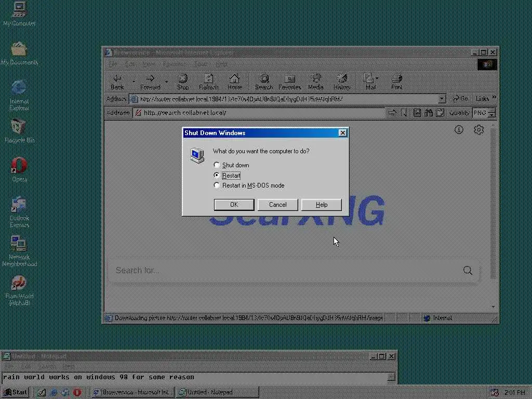The height and width of the screenshot is (399, 532).
Task: Click Stop in Internet Explorer toolbar
Action: [x=183, y=82]
